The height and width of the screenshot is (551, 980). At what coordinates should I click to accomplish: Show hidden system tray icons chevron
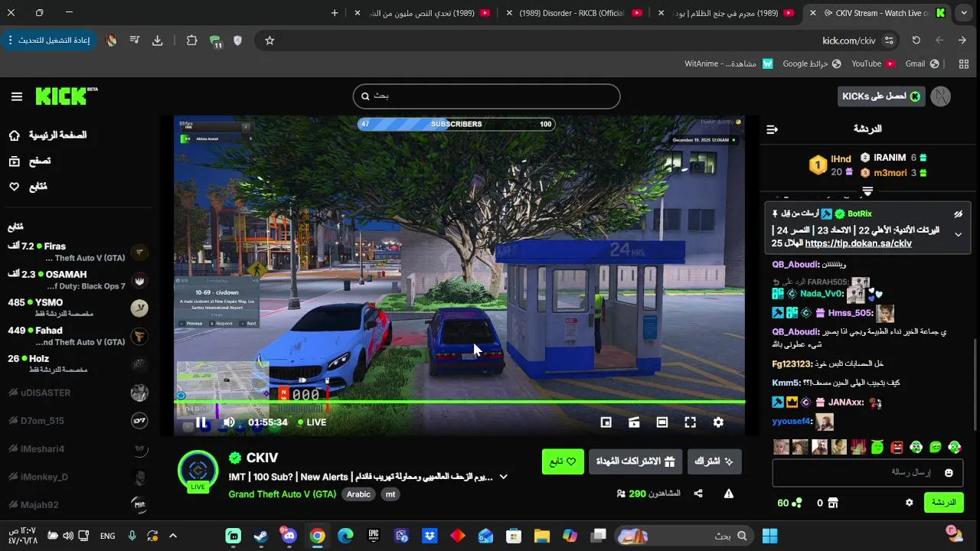click(172, 536)
